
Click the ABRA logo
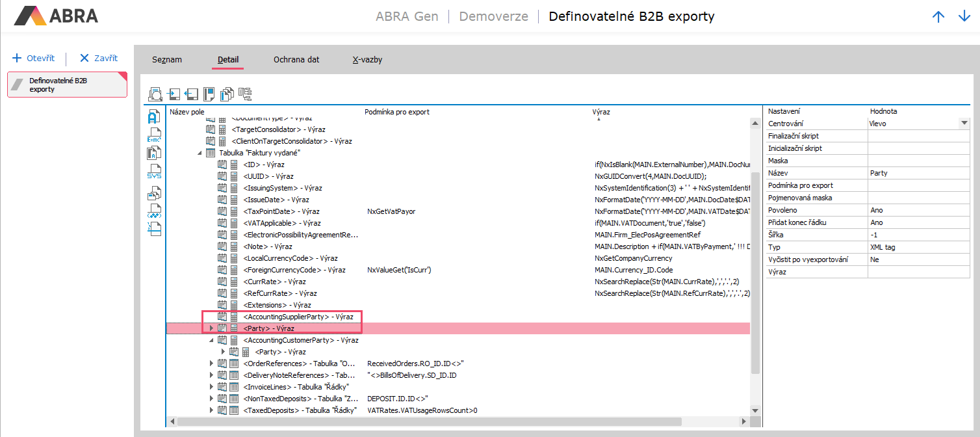point(57,16)
